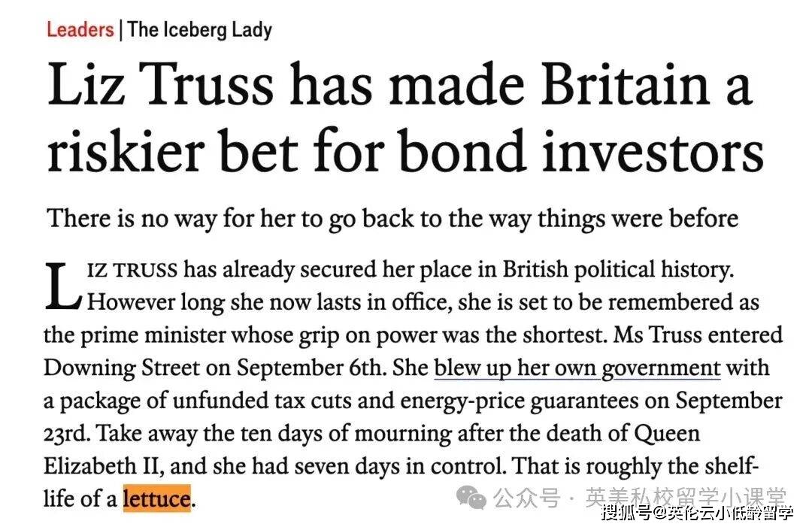Click the date "September 6th"

[x=332, y=368]
